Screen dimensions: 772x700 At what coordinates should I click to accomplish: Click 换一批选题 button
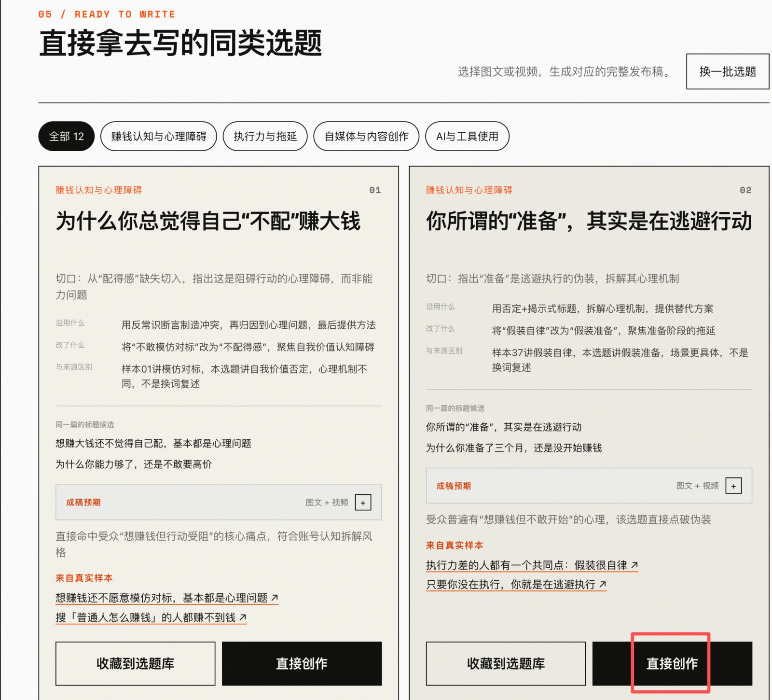point(728,71)
